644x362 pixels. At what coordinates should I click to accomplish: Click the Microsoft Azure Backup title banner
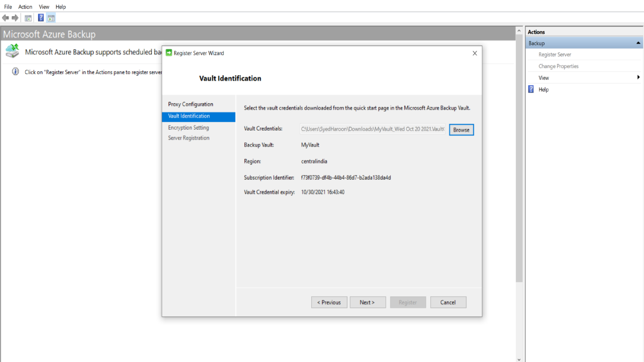(x=258, y=34)
